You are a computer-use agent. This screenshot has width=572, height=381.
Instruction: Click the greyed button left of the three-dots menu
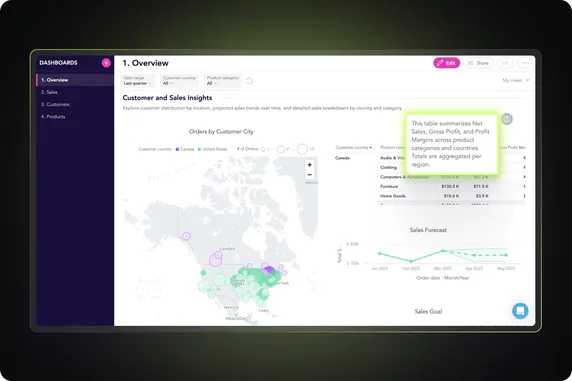pos(505,63)
